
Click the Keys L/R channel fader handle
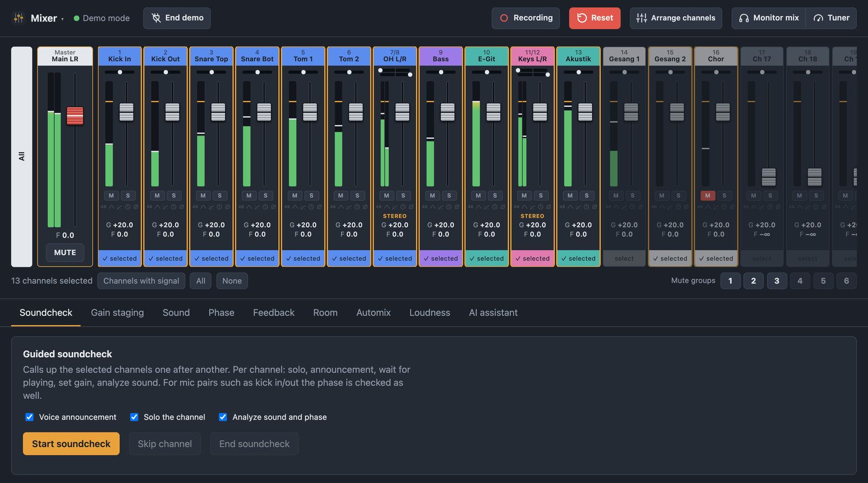540,112
